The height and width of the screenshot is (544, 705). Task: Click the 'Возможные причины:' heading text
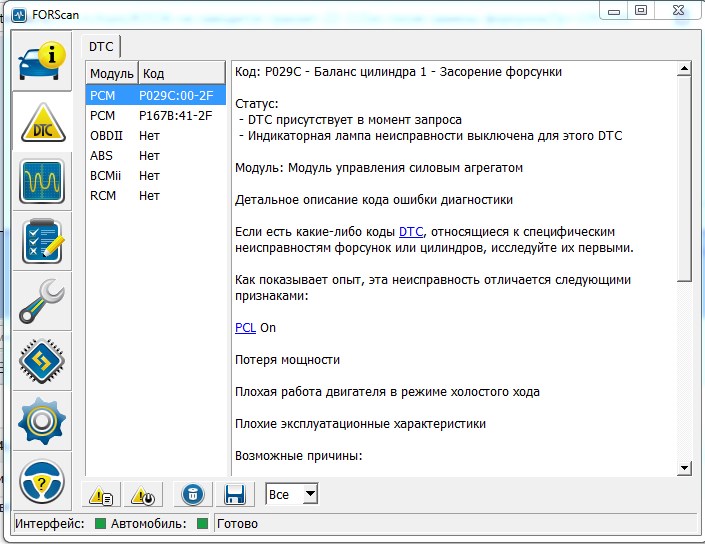click(299, 456)
